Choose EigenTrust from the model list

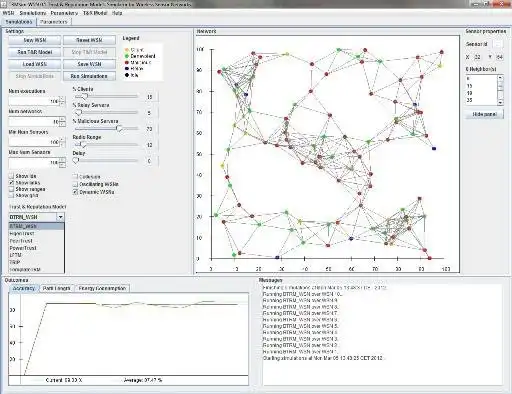pos(36,234)
